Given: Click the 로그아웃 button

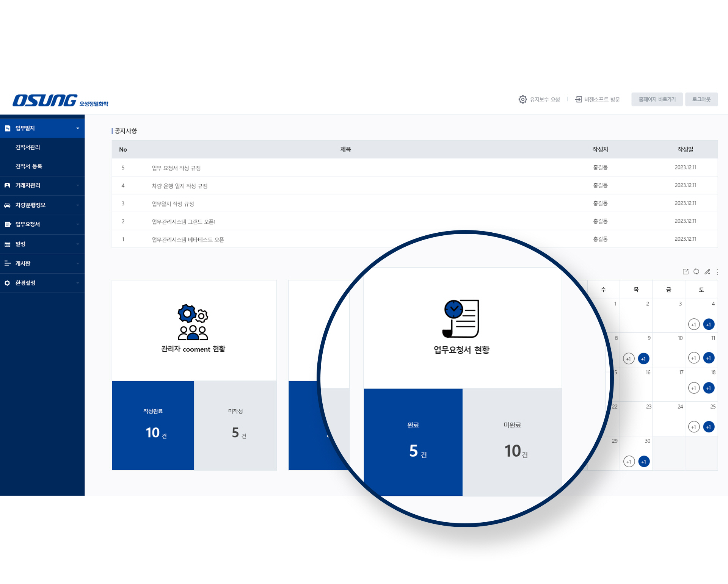Looking at the screenshot, I should [701, 99].
